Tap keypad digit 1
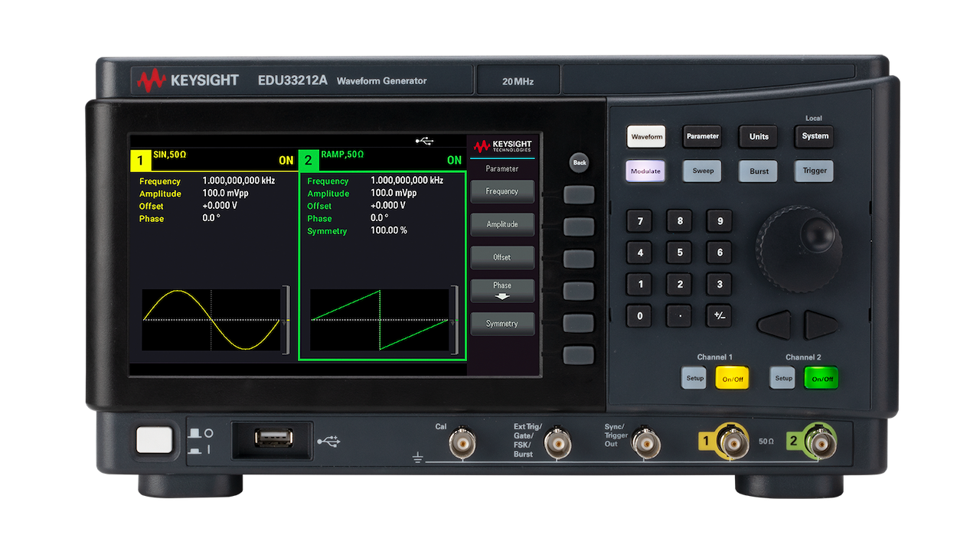Screen dimensions: 980x551 (640, 284)
